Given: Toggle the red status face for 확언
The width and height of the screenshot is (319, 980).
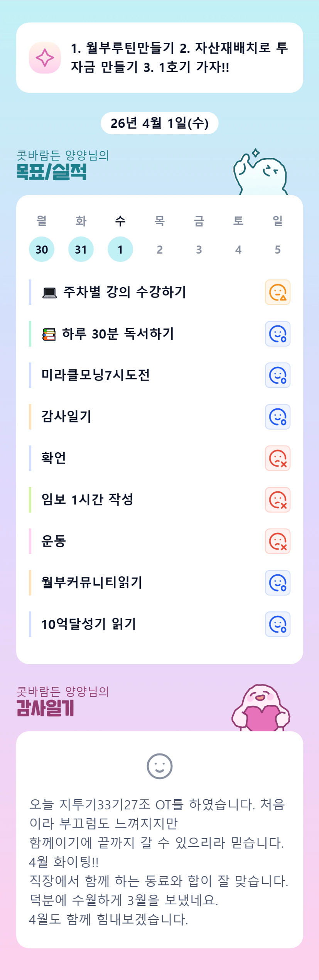Looking at the screenshot, I should point(277,458).
